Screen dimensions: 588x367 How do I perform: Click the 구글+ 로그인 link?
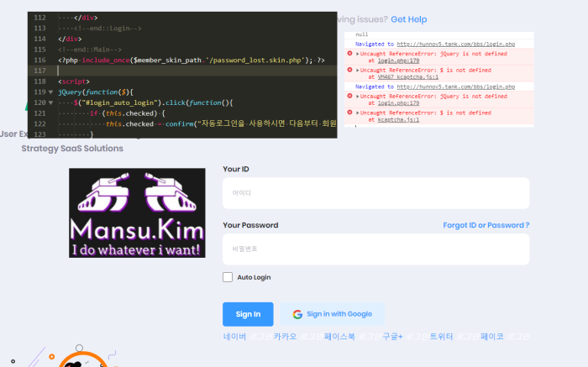[x=406, y=336]
